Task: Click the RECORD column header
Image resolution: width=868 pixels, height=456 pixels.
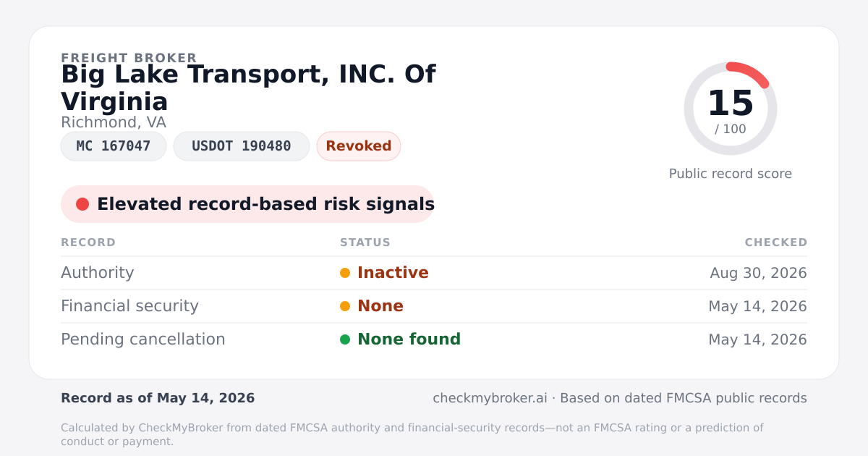Action: (88, 242)
